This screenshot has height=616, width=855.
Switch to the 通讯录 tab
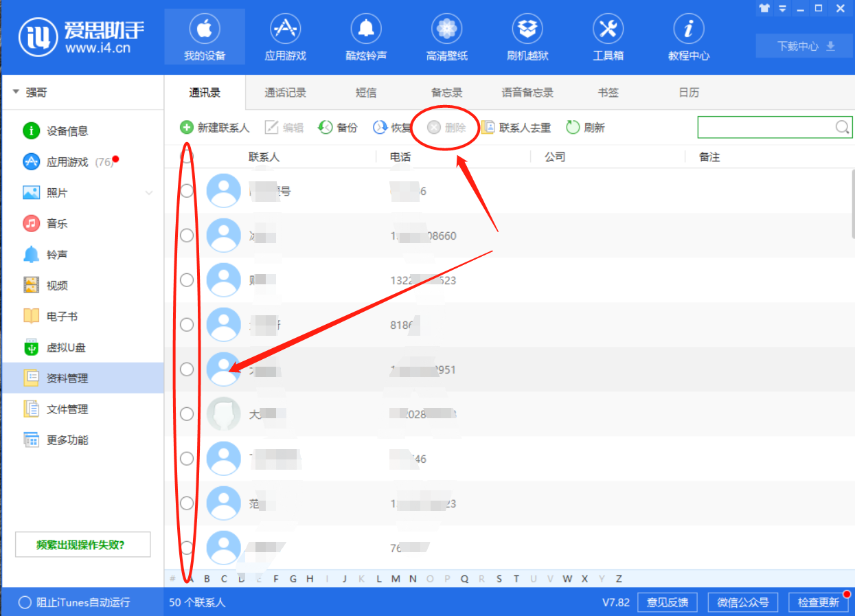(x=205, y=93)
